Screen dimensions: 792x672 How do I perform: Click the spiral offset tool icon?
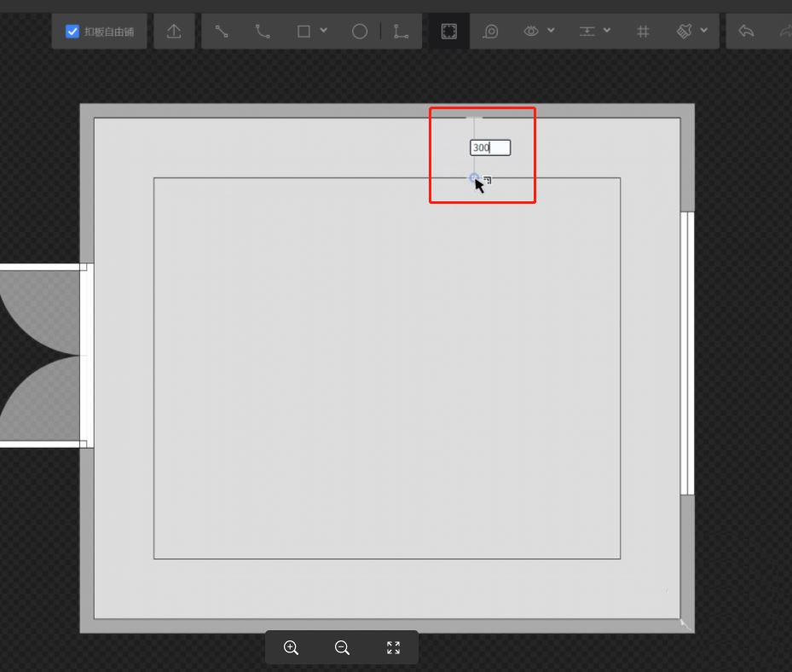(491, 32)
